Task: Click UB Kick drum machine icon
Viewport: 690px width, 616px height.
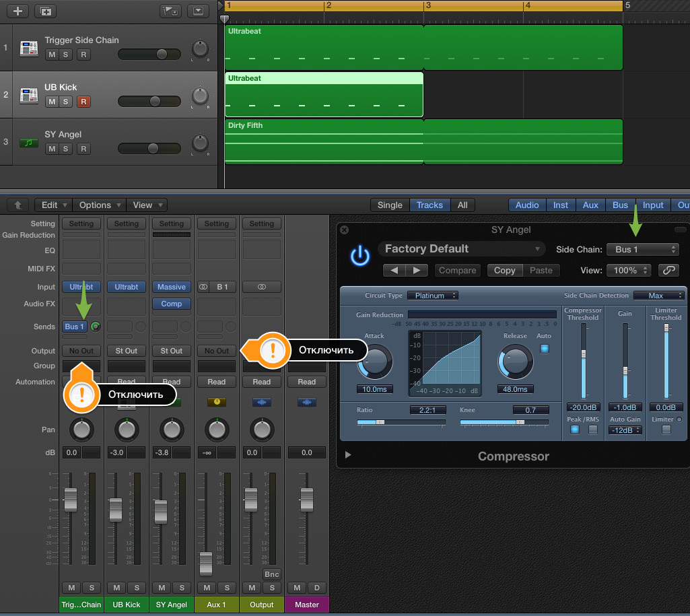Action: coord(29,95)
